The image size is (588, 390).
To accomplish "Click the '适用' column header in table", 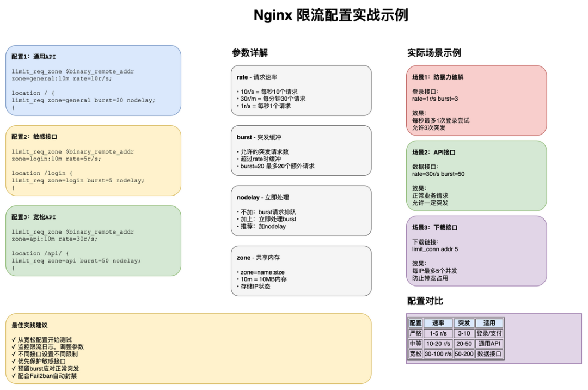I will [489, 323].
